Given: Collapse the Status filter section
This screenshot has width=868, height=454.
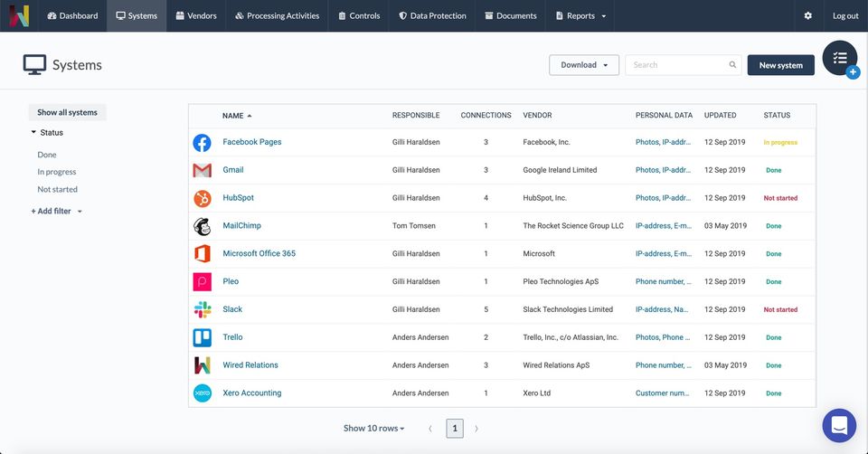Looking at the screenshot, I should pyautogui.click(x=47, y=133).
